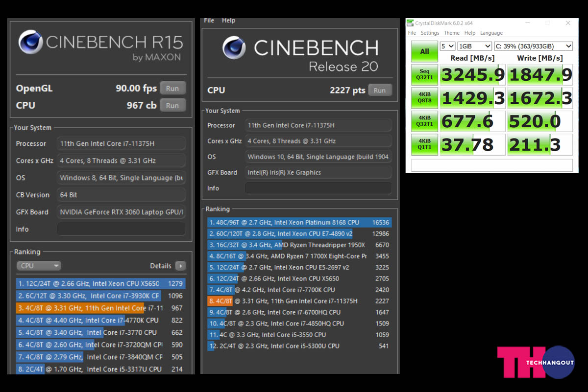Click the OS field showing Windows 10
This screenshot has height=392, width=588.
point(318,157)
